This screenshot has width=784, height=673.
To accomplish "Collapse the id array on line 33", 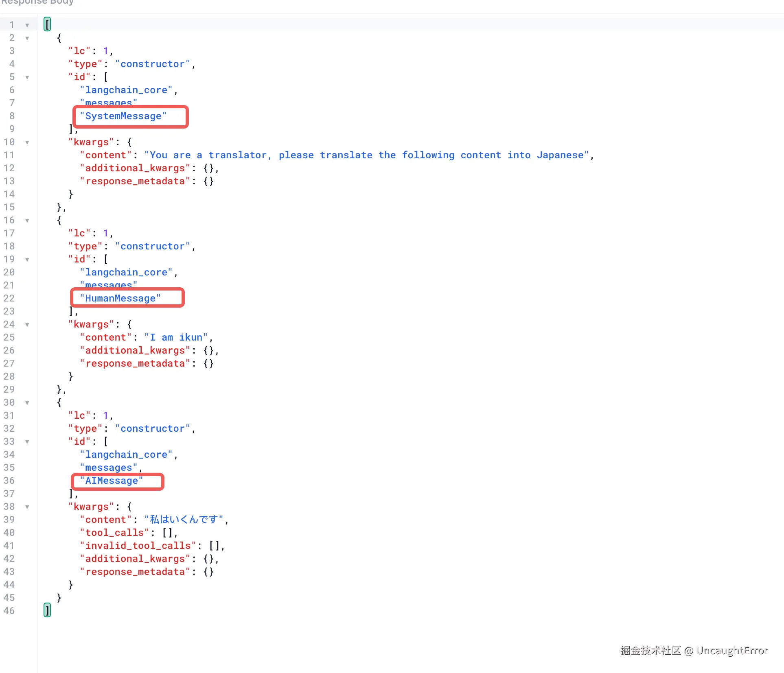I will point(27,442).
